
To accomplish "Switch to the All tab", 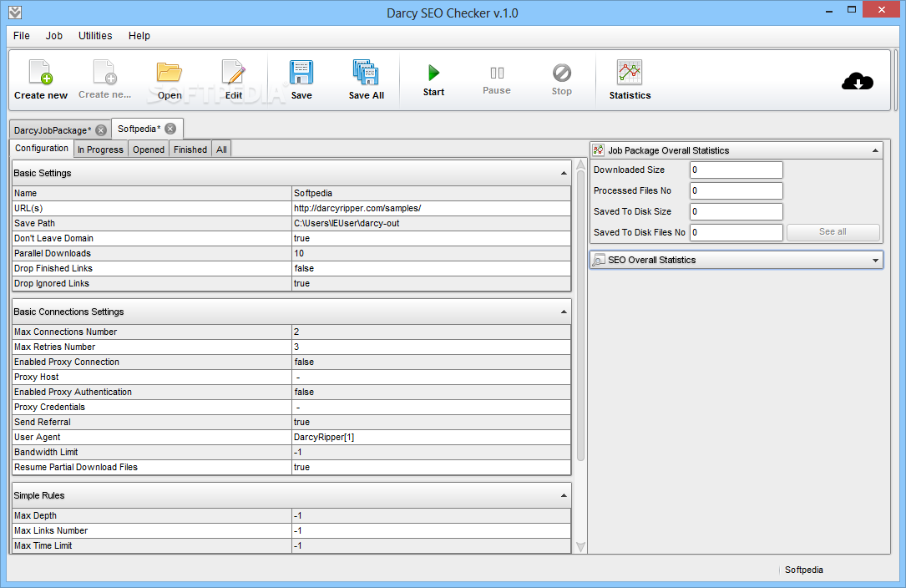I will [221, 150].
